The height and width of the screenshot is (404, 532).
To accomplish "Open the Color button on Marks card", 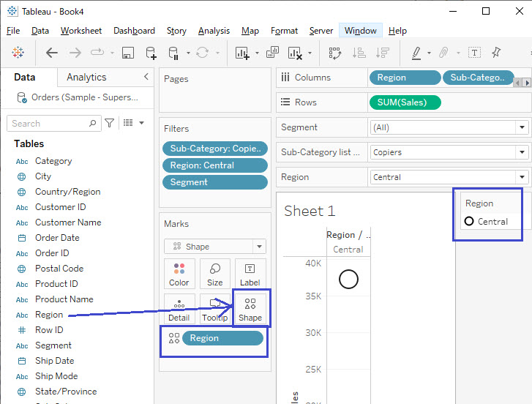I will pos(179,274).
